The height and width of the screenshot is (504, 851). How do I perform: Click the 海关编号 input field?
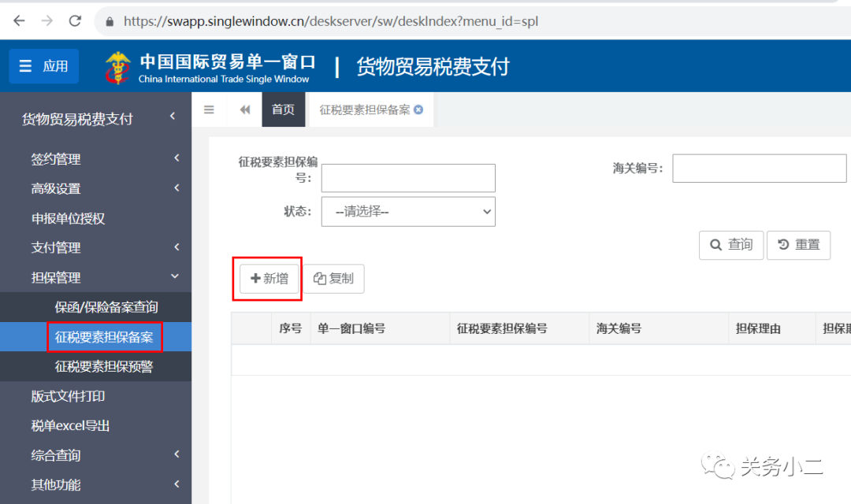pos(759,168)
